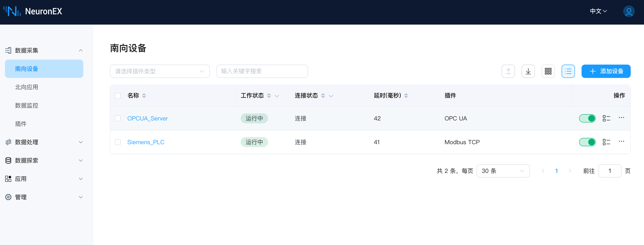Go to 北向应用 menu item
The width and height of the screenshot is (644, 245).
point(26,87)
